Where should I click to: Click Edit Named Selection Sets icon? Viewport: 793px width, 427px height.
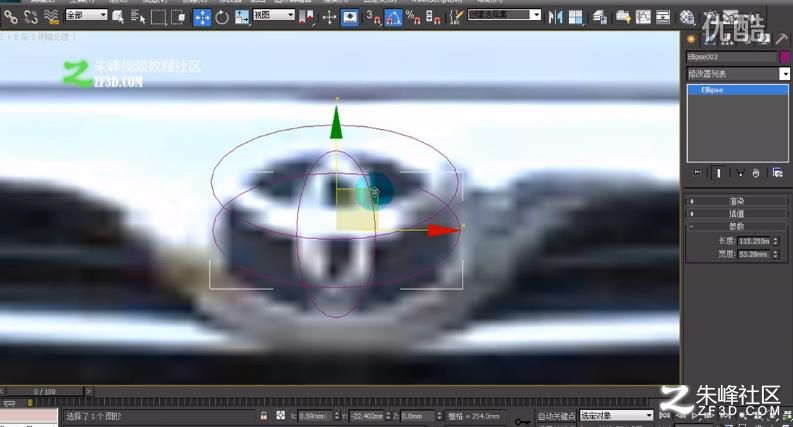[456, 17]
